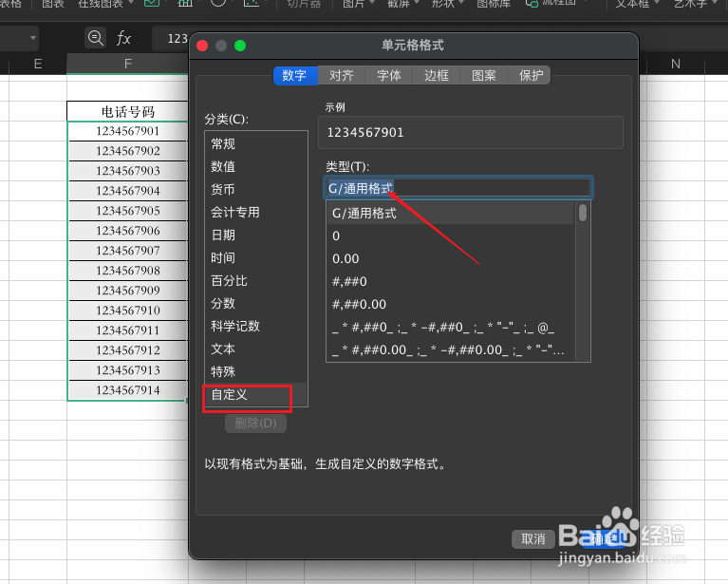Click cell with 1234567909
Screen dimensions: 728x584
pyautogui.click(x=128, y=291)
